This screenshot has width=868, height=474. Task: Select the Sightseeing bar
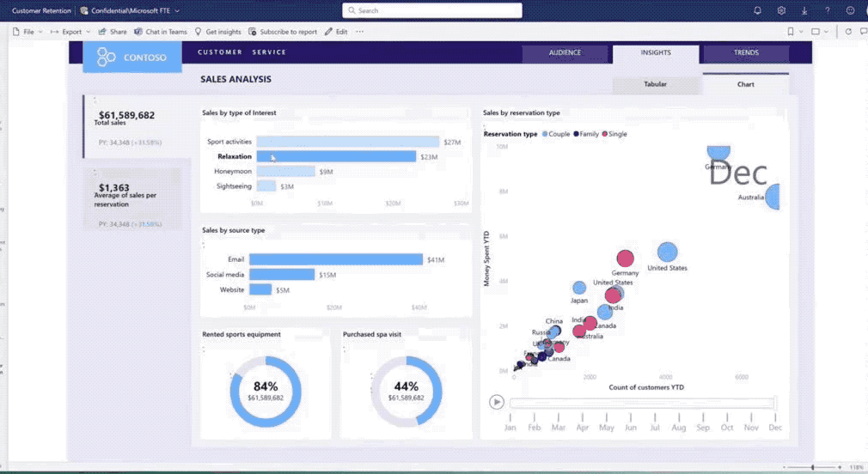pos(266,185)
